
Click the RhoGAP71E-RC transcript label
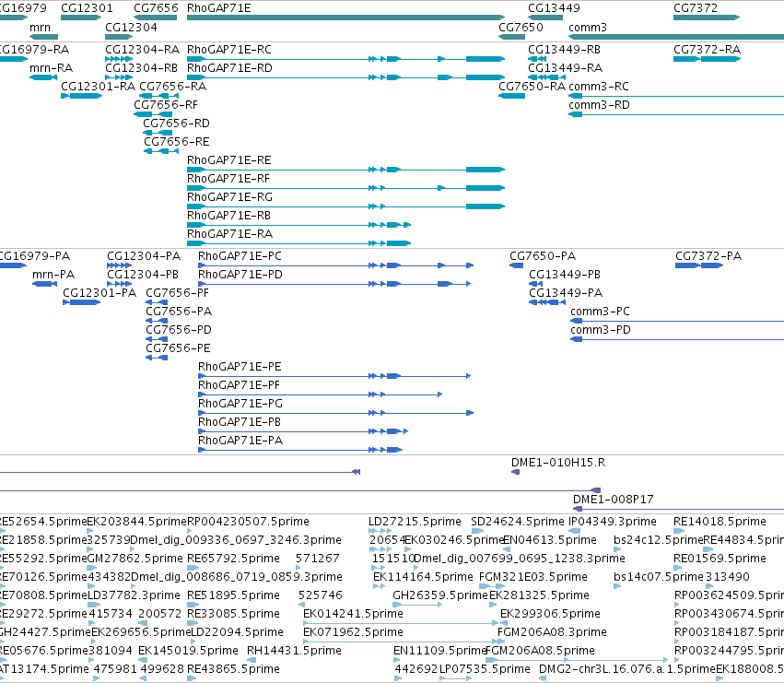[229, 50]
